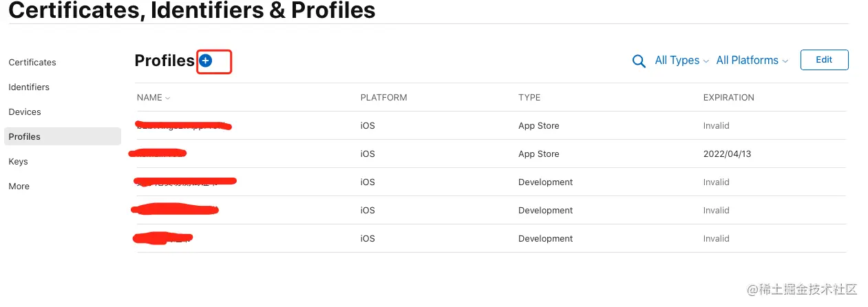868x307 pixels.
Task: Select Profiles in the sidebar
Action: pyautogui.click(x=25, y=137)
